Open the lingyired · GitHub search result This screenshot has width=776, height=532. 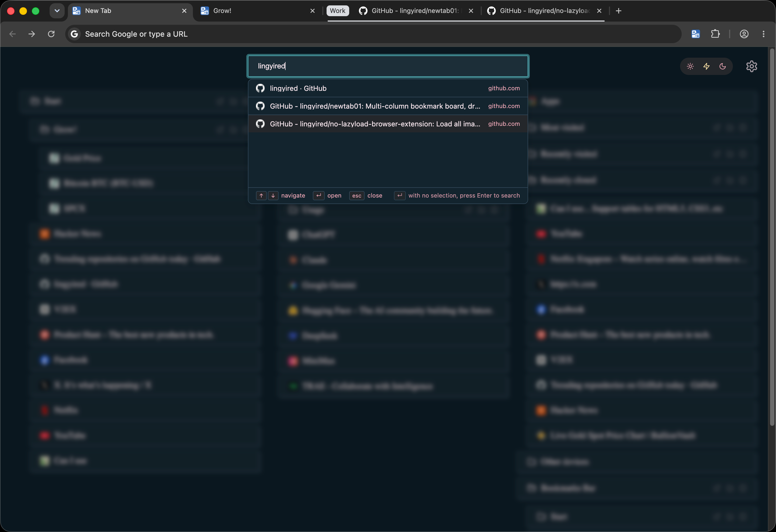pyautogui.click(x=388, y=88)
